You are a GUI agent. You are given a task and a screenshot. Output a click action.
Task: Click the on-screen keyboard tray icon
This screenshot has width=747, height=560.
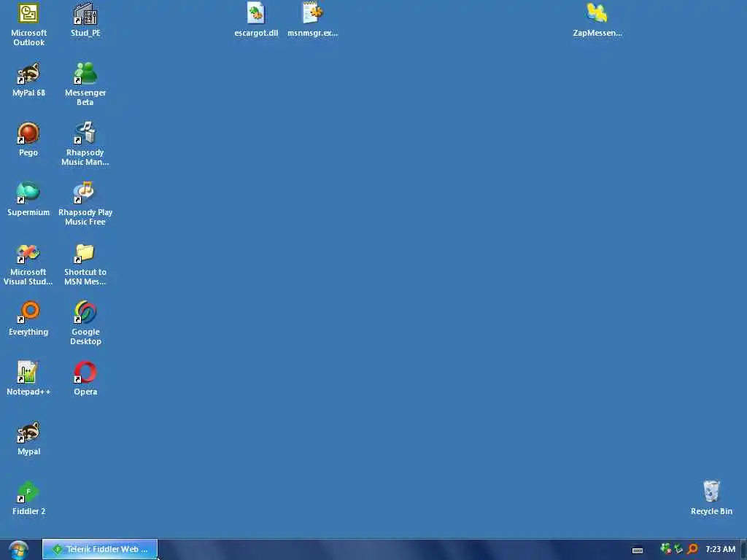[638, 550]
